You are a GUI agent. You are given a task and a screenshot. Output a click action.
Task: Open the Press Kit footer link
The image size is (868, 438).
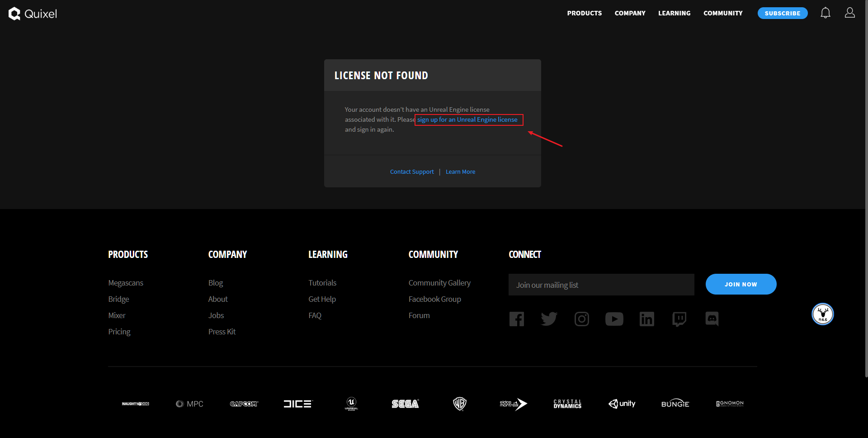[x=222, y=332]
